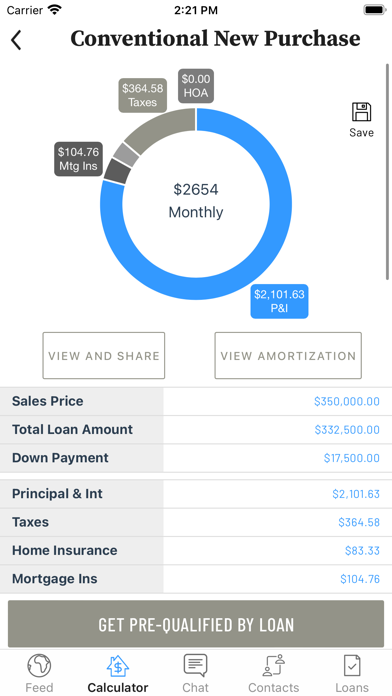Select the Calculator house icon
The image size is (392, 696).
click(x=118, y=666)
